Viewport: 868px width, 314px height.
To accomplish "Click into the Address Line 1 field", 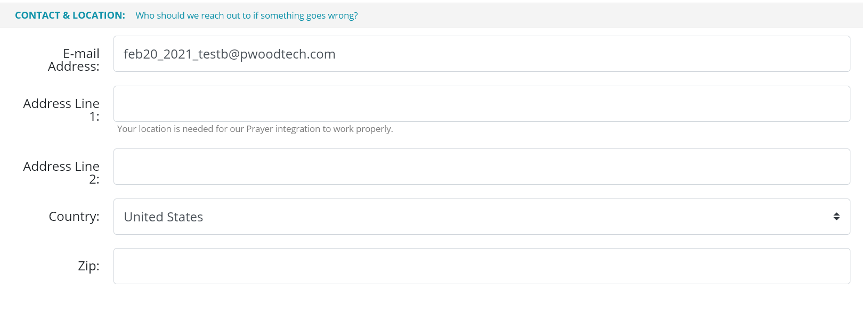I will coord(481,104).
